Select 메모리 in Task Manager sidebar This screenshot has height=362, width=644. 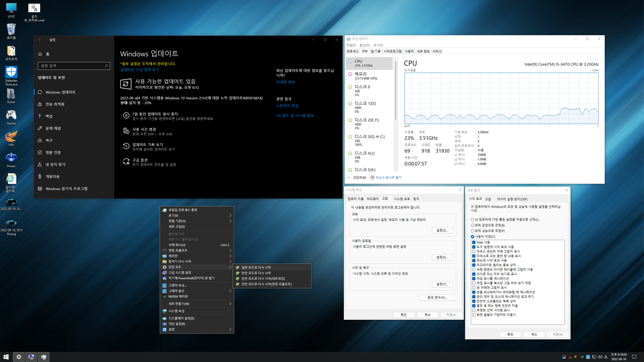click(x=369, y=76)
